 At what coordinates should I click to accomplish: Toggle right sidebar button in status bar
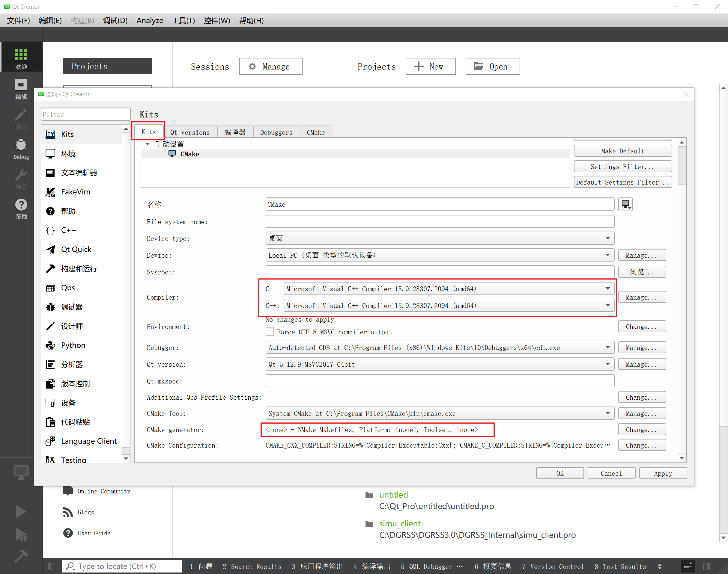pyautogui.click(x=706, y=566)
